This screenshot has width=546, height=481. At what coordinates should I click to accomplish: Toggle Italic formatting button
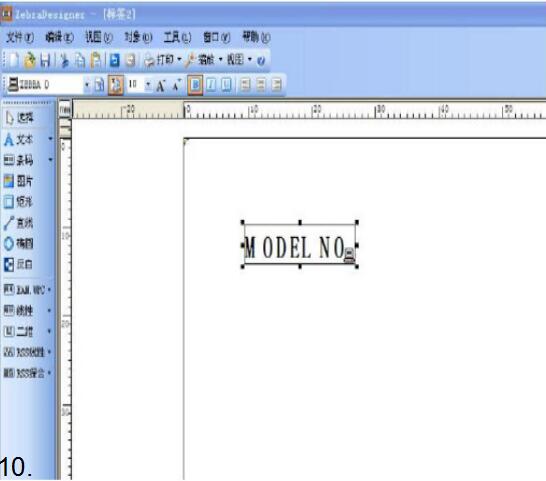pos(211,85)
